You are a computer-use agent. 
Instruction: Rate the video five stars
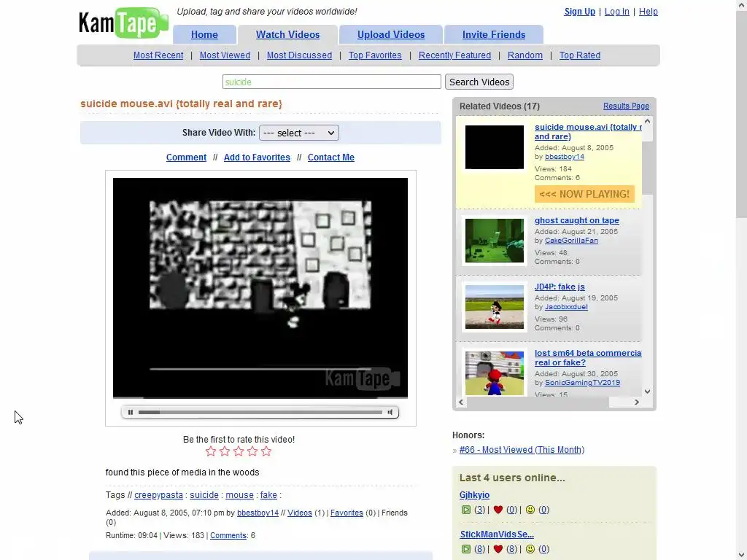pos(266,451)
